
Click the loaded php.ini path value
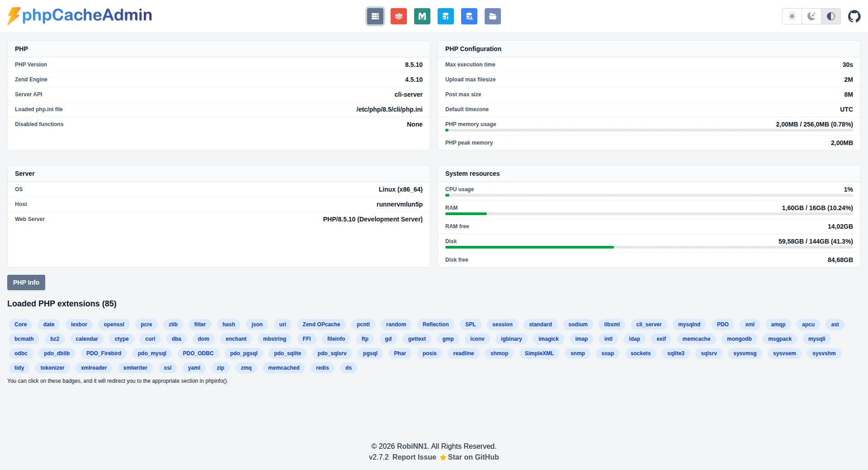tap(389, 109)
